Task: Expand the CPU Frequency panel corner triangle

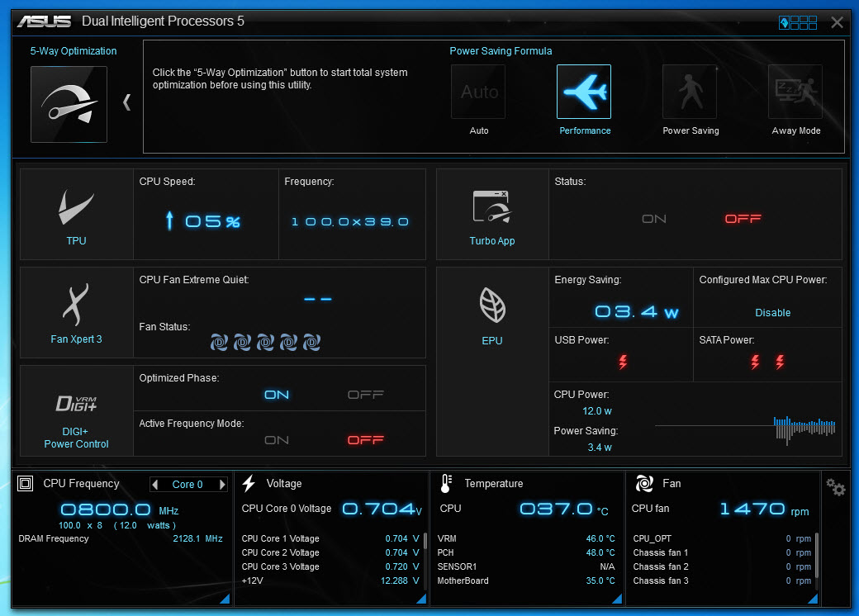Action: pyautogui.click(x=225, y=599)
